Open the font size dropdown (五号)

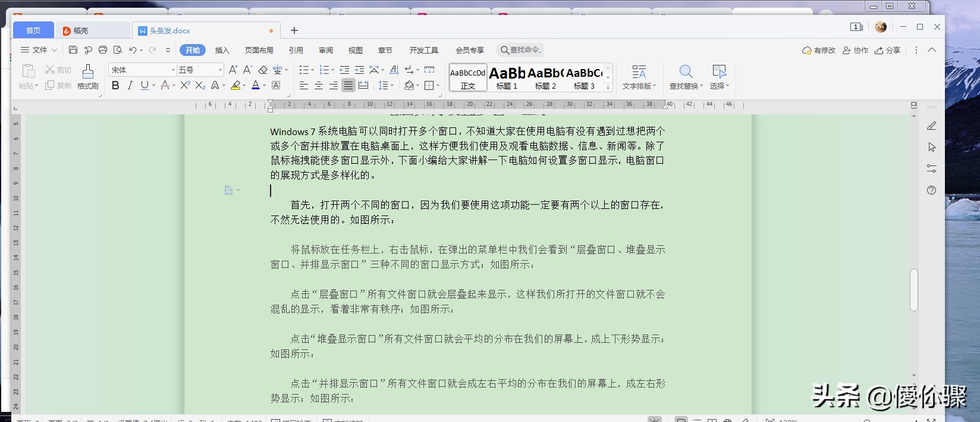(x=220, y=70)
